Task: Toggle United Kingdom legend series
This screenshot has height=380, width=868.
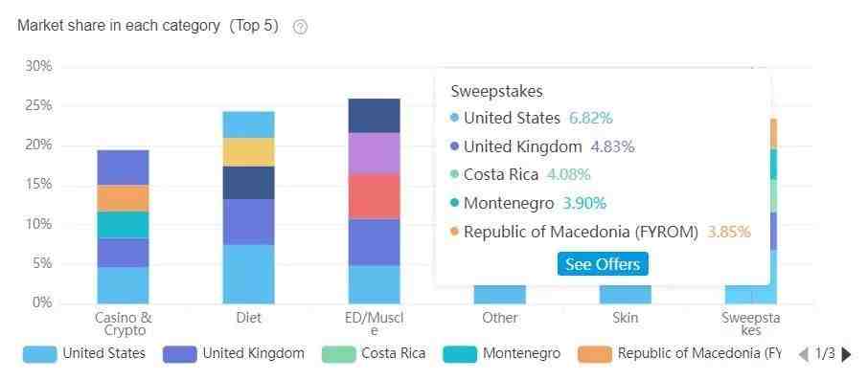Action: (x=234, y=353)
